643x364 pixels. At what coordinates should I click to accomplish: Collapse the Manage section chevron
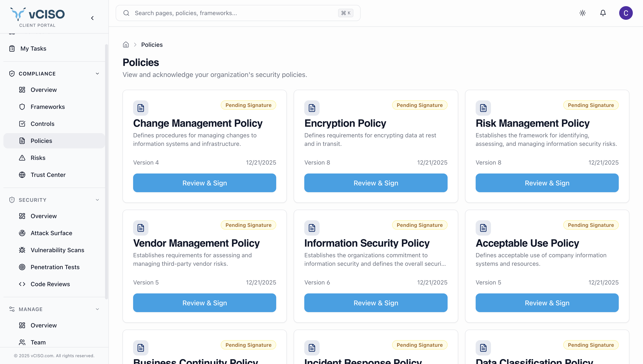pos(97,309)
